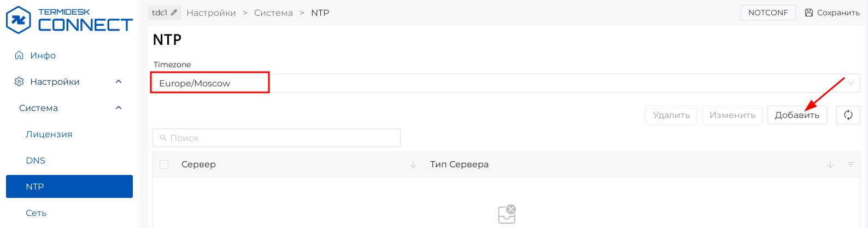Click the refresh icon button
Viewport: 868px width, 228px height.
coord(848,115)
